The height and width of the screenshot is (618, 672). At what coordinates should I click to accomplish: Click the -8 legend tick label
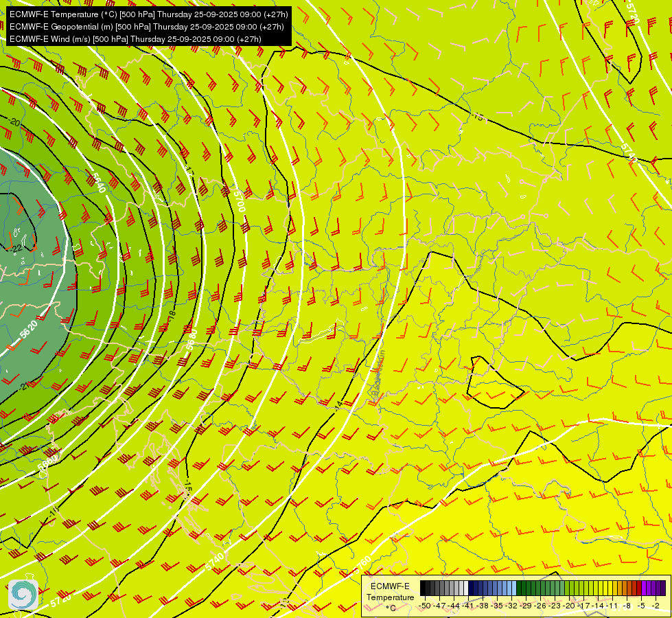click(627, 606)
